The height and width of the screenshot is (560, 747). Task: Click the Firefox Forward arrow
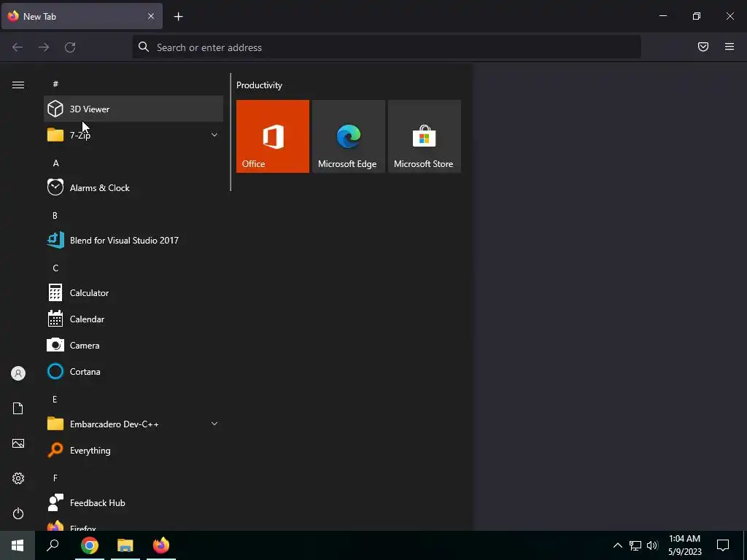44,47
